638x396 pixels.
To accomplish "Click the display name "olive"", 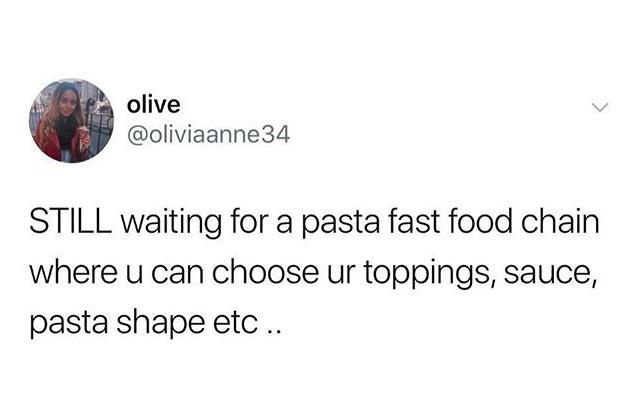I will [x=153, y=105].
